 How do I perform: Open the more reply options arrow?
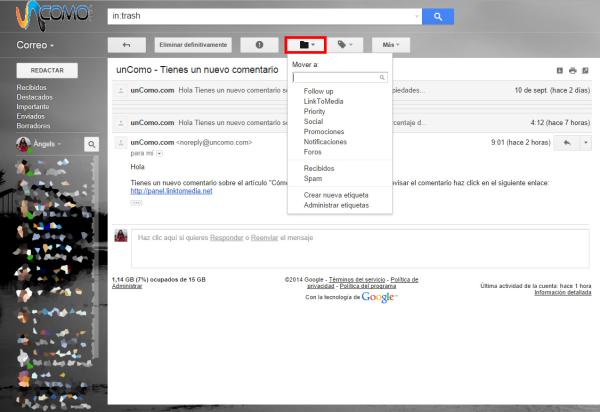point(585,143)
